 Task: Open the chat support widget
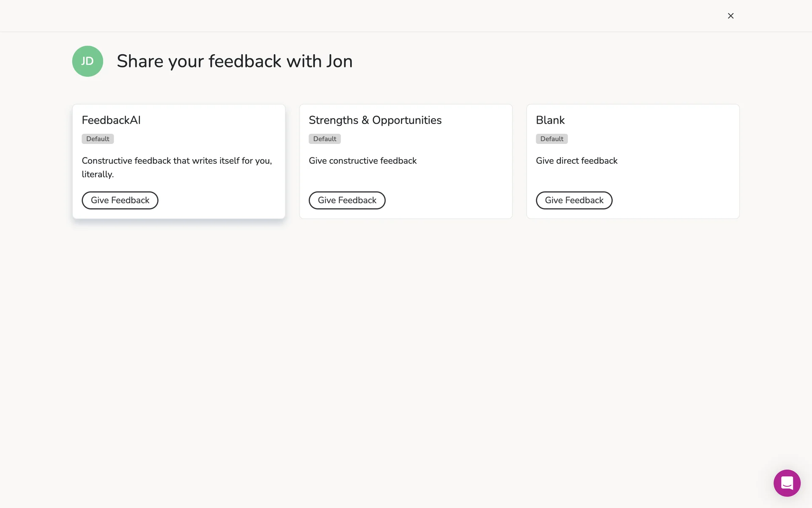pyautogui.click(x=787, y=483)
